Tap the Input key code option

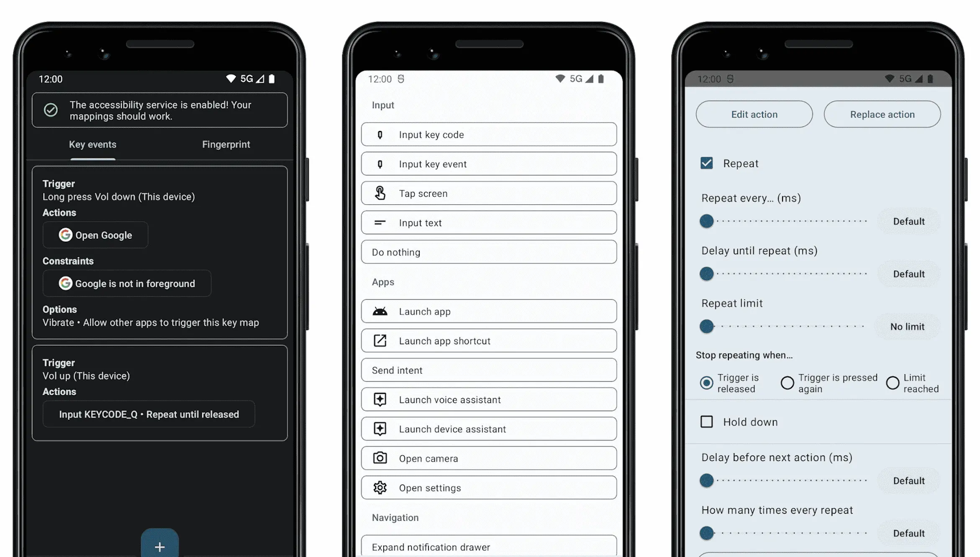coord(489,134)
